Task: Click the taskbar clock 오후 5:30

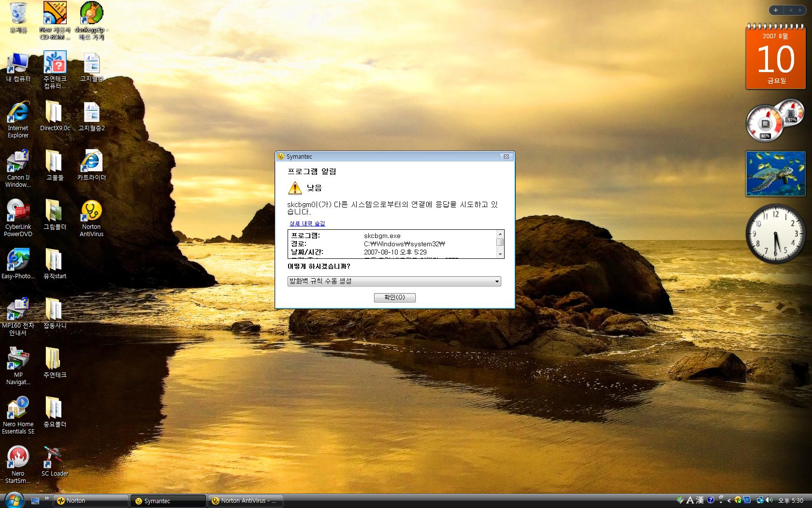Action: click(x=791, y=500)
